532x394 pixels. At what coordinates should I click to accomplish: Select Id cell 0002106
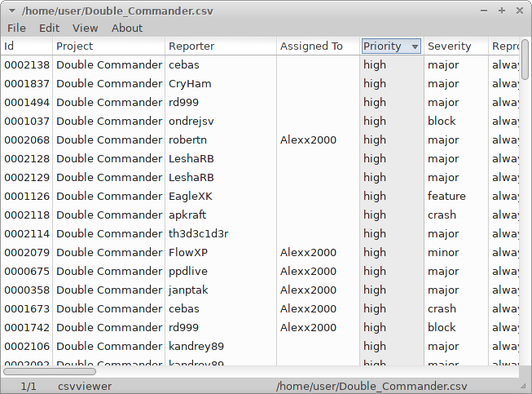click(x=27, y=347)
